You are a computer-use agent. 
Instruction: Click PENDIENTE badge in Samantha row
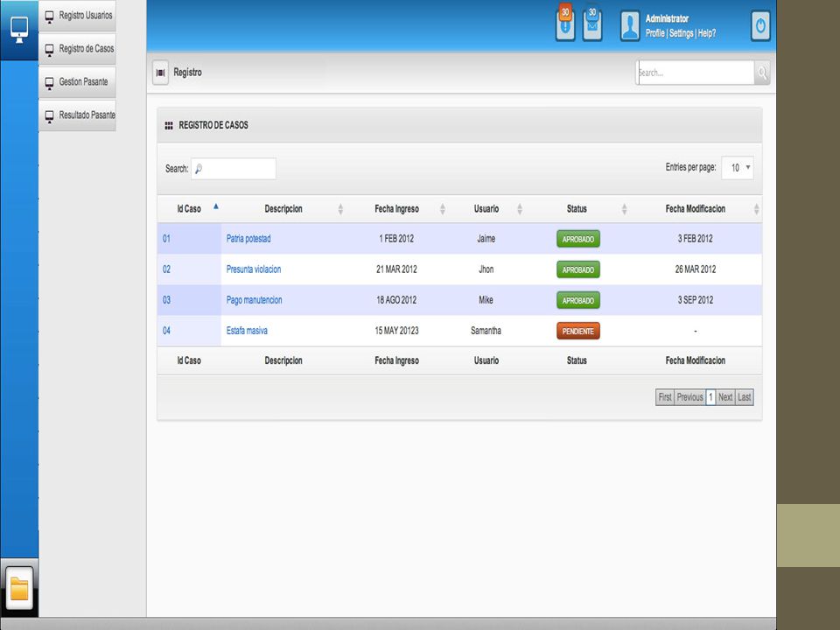pyautogui.click(x=578, y=331)
